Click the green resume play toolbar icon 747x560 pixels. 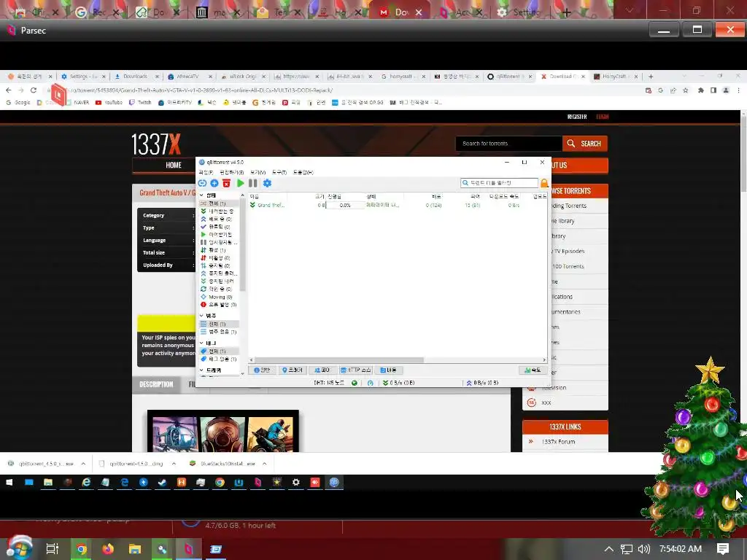[x=241, y=183]
